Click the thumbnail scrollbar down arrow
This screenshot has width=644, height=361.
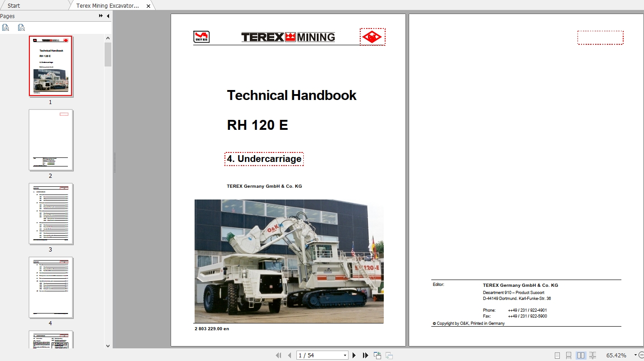108,346
